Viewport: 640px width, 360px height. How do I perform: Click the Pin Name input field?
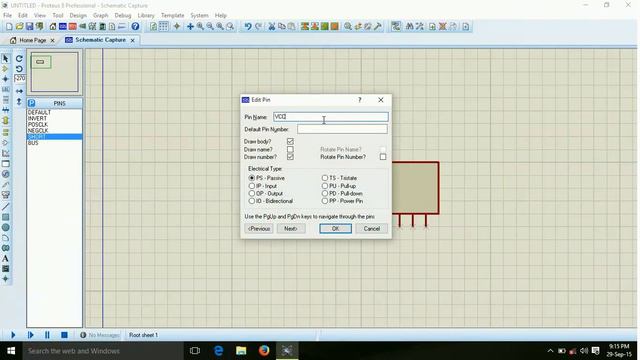point(331,117)
